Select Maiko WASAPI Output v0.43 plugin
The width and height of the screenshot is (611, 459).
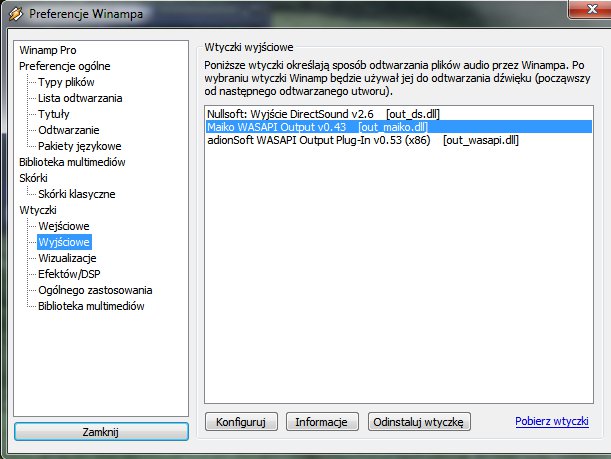tap(399, 127)
